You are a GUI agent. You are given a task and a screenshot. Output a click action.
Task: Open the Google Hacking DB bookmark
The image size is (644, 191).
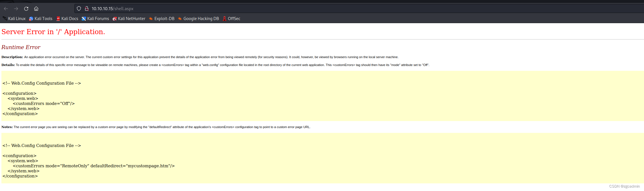click(x=198, y=19)
